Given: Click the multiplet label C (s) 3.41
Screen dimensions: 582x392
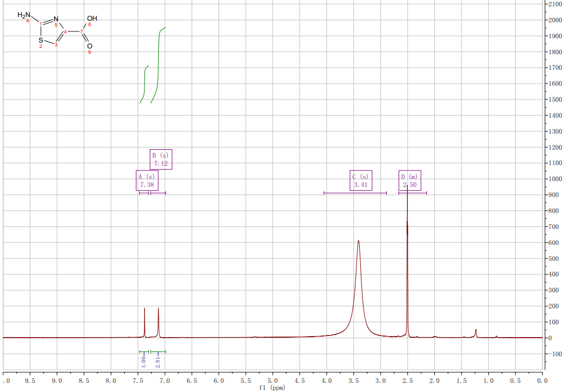Looking at the screenshot, I should (360, 181).
